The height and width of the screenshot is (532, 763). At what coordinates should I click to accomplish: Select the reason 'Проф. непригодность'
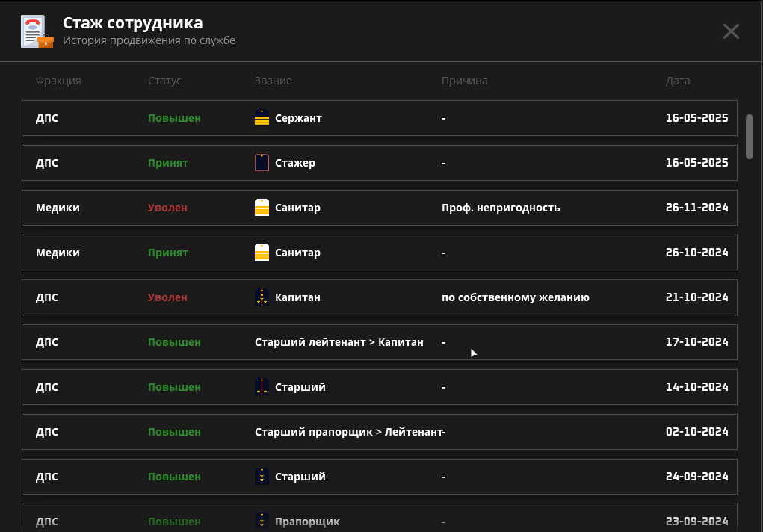click(501, 208)
